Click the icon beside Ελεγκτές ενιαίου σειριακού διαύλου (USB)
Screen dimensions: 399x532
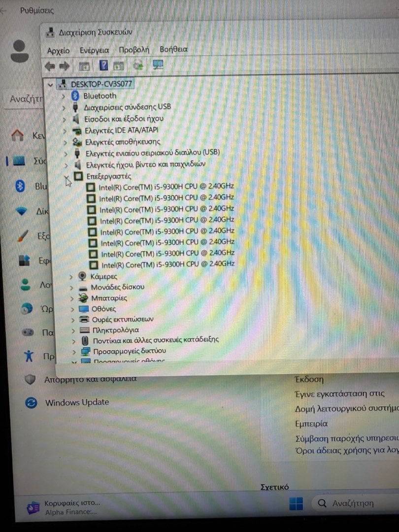[77, 154]
